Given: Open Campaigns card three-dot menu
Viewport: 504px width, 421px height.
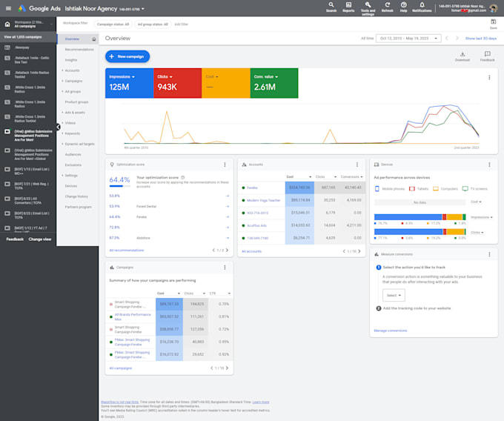Looking at the screenshot, I should 225,268.
